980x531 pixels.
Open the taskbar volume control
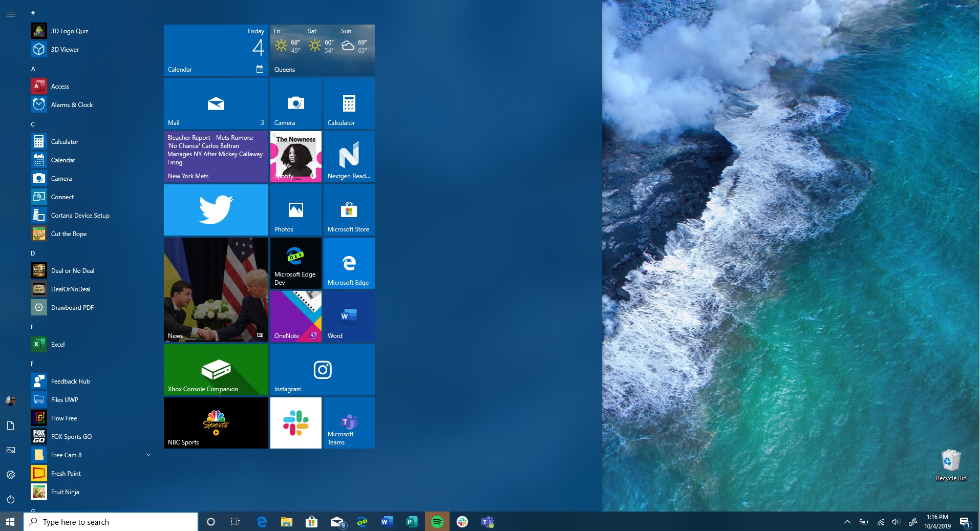896,522
